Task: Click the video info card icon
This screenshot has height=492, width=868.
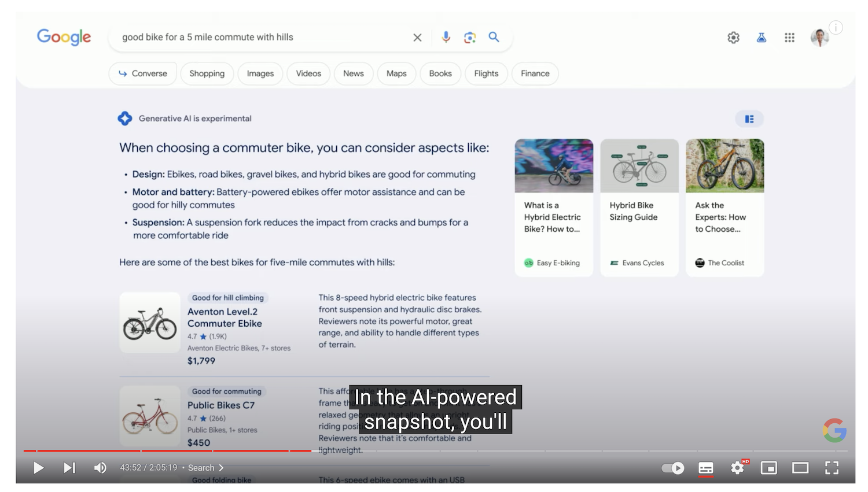Action: (x=836, y=27)
